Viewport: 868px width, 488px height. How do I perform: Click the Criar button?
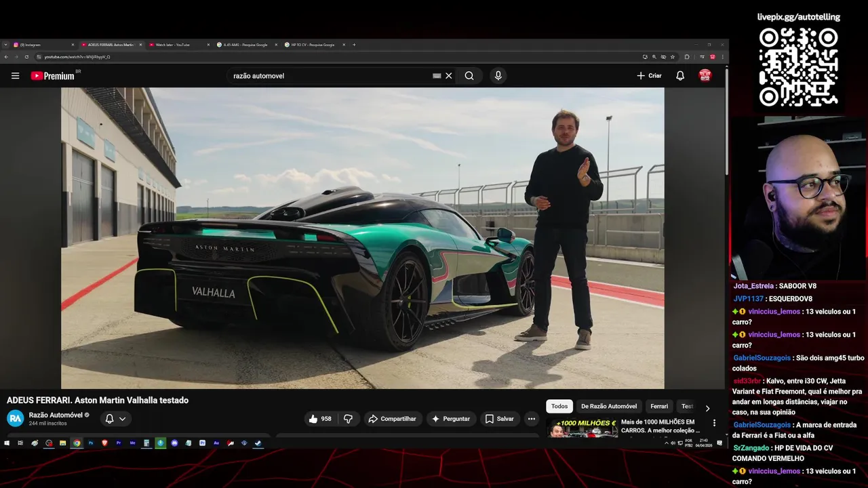point(649,76)
